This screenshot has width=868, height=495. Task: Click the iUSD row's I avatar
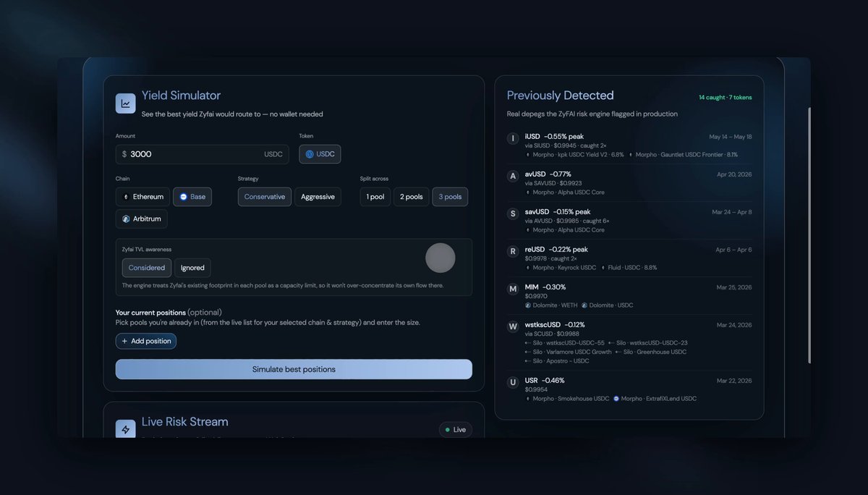513,138
